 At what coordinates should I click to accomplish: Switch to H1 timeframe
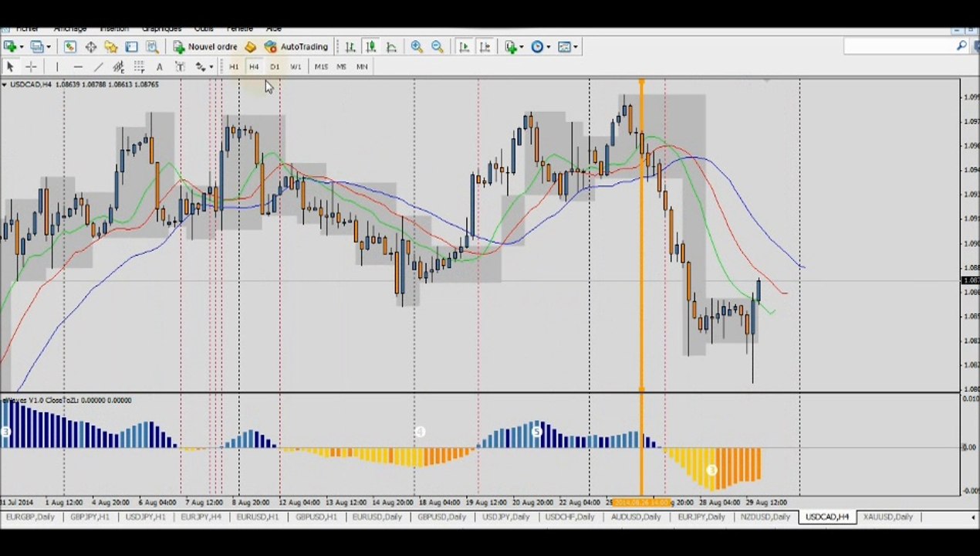[233, 67]
